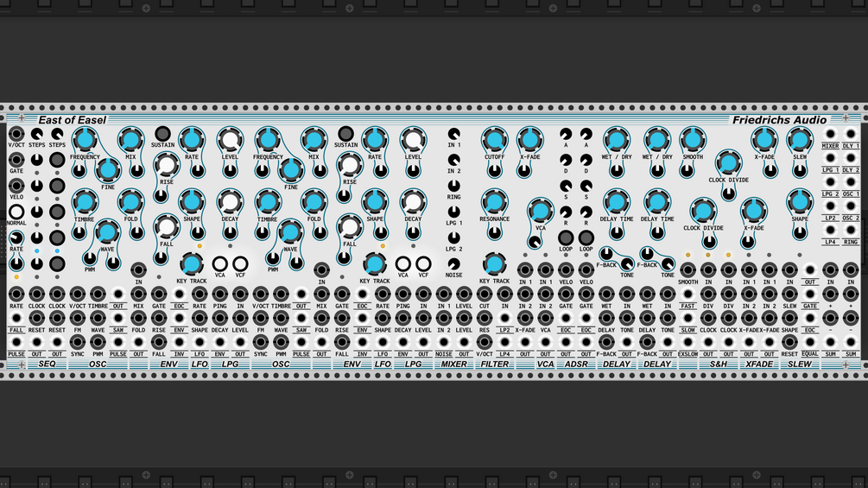Viewport: 868px width, 488px height.
Task: Toggle the left LOOP button in ADSR
Action: pos(565,238)
